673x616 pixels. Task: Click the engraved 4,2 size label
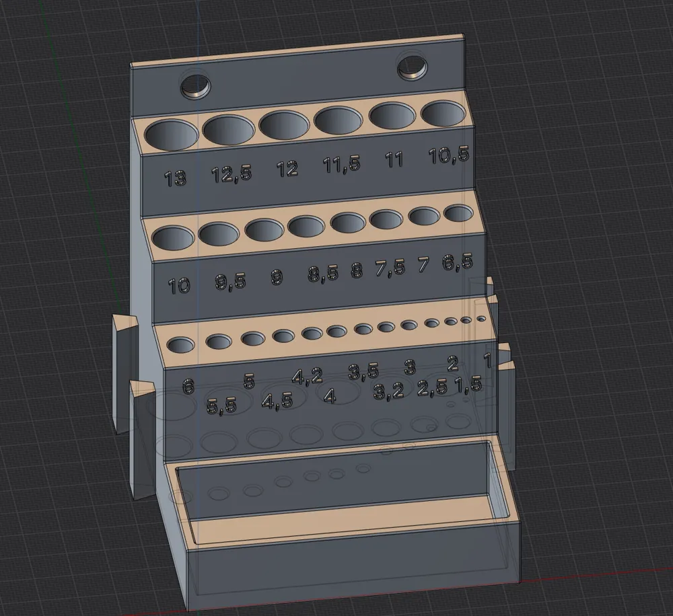[308, 376]
